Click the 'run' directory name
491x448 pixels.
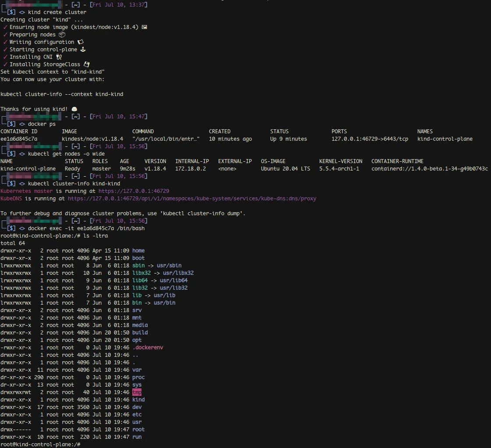137,437
